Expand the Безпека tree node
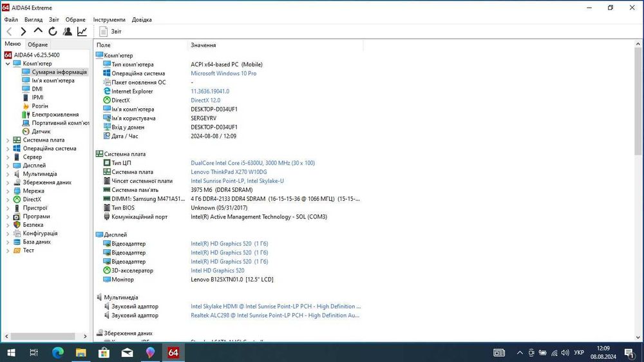 (7, 225)
